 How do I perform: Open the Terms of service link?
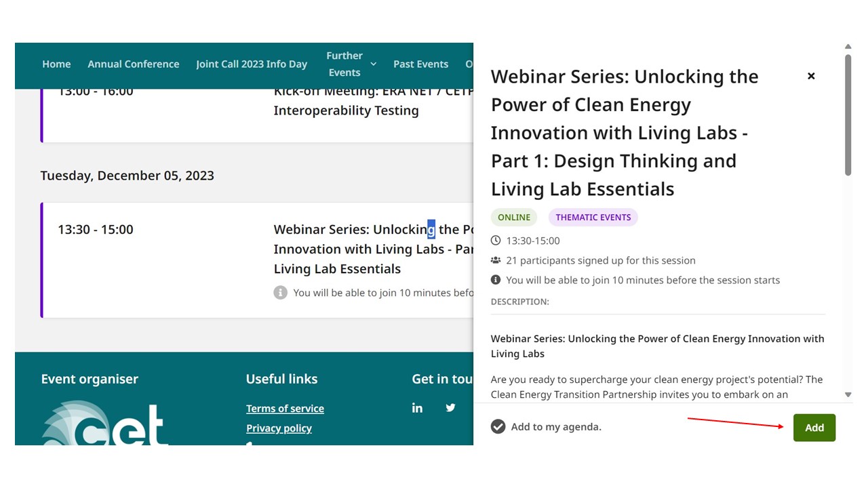[285, 408]
